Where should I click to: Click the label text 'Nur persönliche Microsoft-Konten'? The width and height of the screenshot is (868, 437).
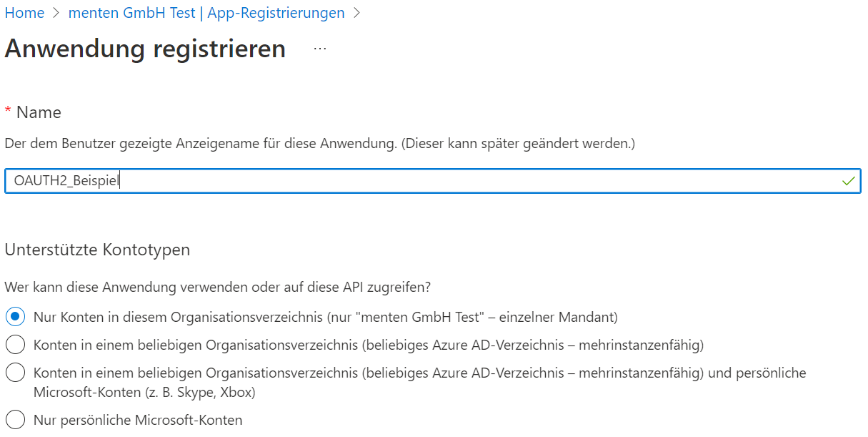(138, 421)
